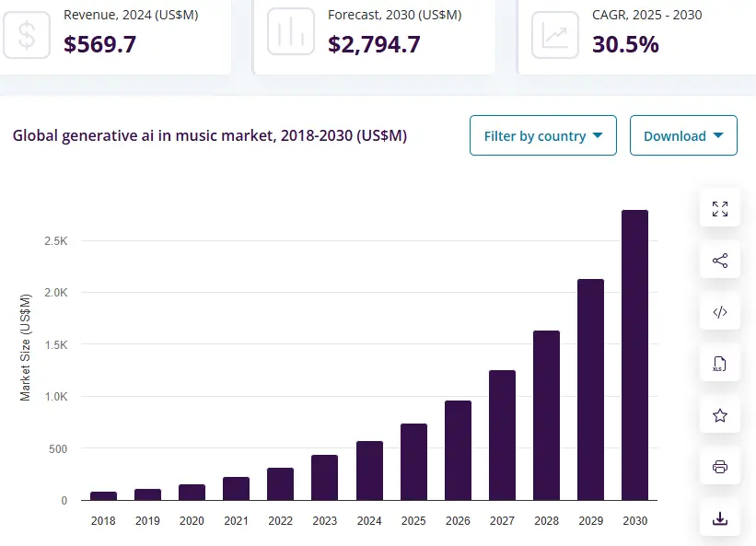The image size is (756, 546).
Task: Share the market chart
Action: (x=719, y=260)
